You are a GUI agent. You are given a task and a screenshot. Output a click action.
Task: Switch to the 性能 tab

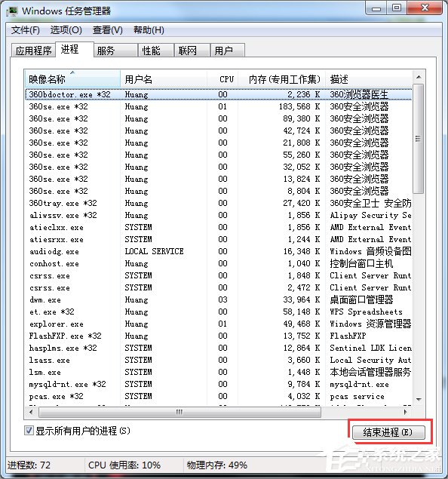pos(156,51)
